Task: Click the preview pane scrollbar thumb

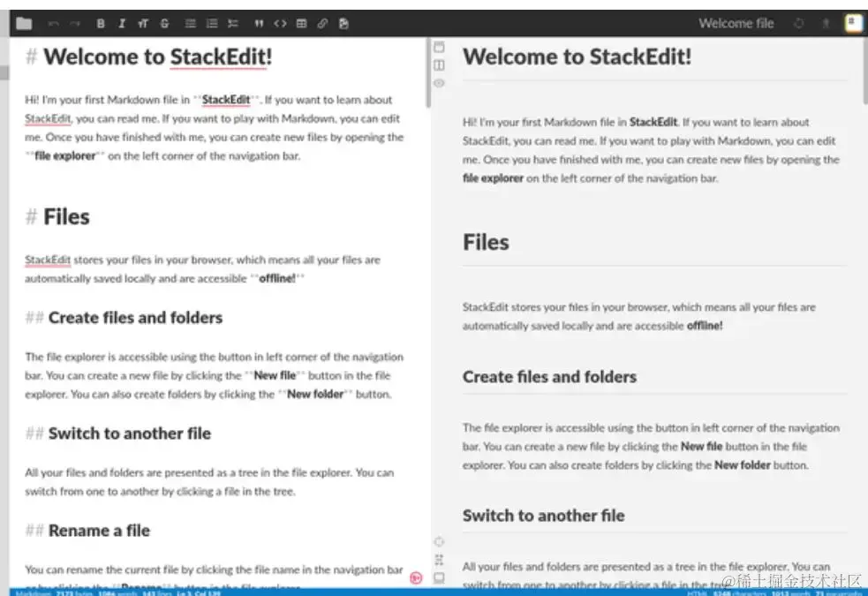Action: tap(864, 71)
